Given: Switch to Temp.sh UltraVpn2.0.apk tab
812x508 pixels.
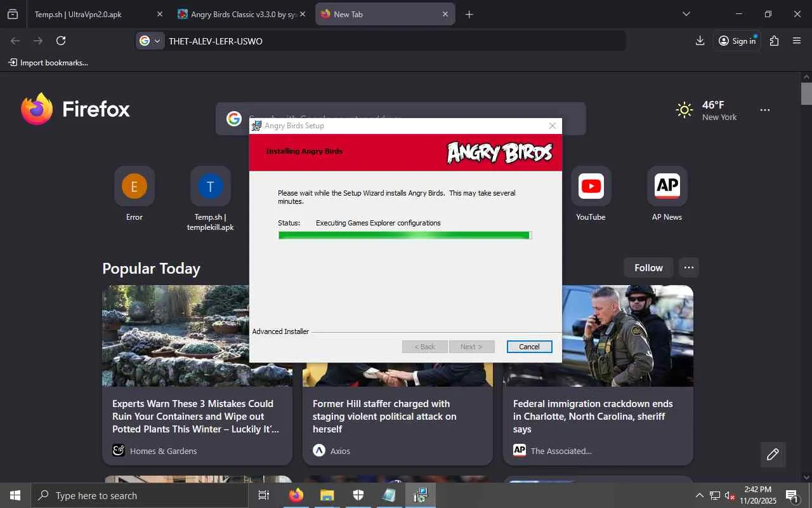Looking at the screenshot, I should [x=89, y=14].
